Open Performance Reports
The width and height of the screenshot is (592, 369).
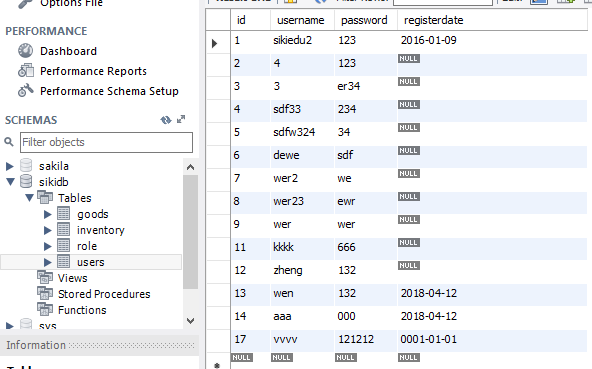point(93,71)
